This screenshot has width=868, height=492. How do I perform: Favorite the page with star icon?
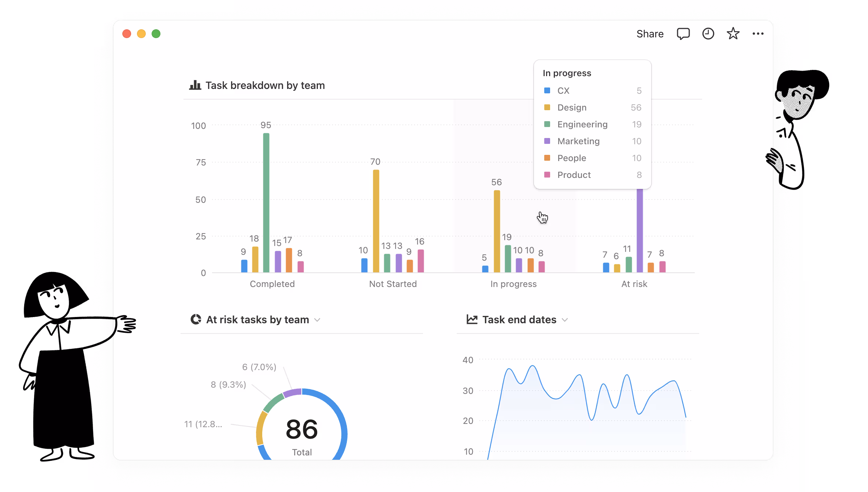(x=733, y=34)
